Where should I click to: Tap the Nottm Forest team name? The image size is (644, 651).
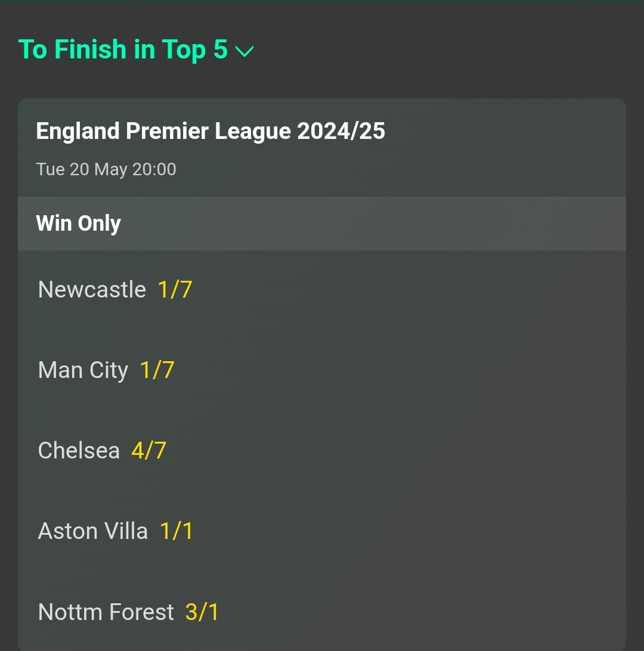click(x=106, y=612)
